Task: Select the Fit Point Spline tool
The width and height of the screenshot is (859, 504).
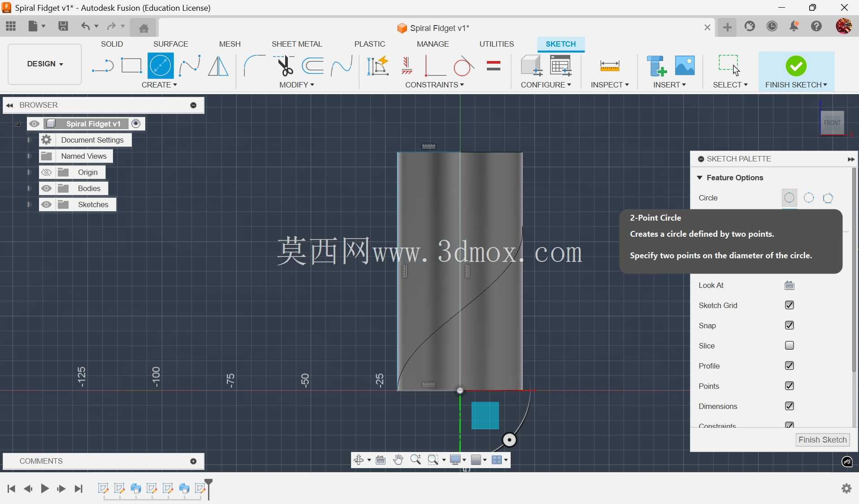Action: coord(190,66)
